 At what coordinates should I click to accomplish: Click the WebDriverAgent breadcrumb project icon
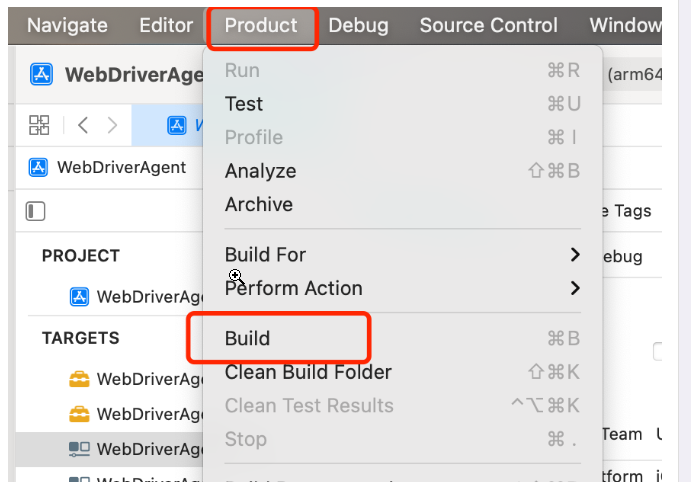(x=39, y=167)
